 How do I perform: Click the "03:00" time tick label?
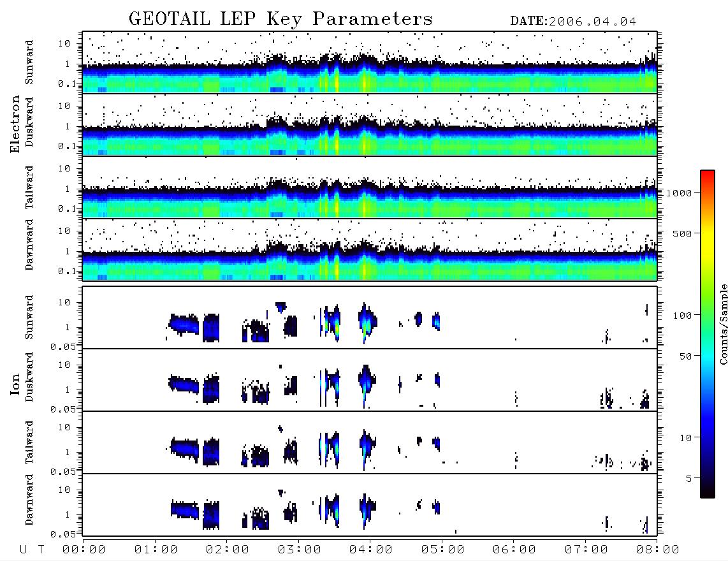(x=300, y=550)
